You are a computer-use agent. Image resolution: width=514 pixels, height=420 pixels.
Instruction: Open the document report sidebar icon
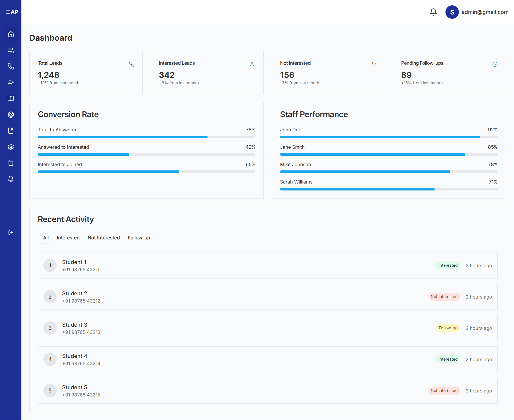pyautogui.click(x=11, y=131)
